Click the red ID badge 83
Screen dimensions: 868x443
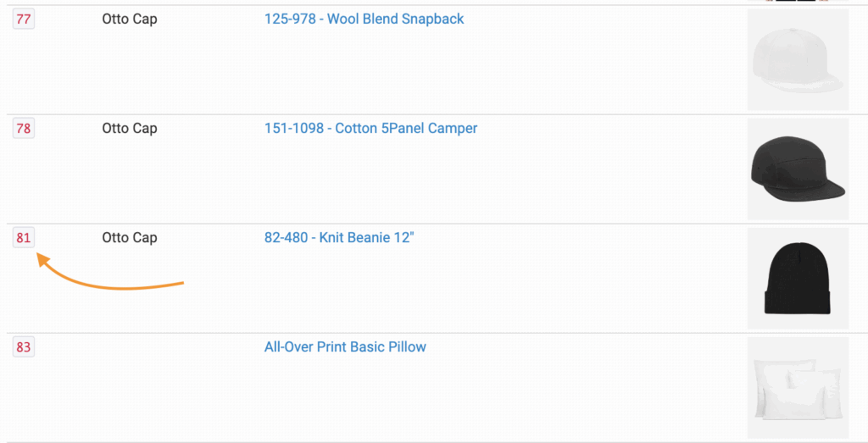pyautogui.click(x=23, y=347)
